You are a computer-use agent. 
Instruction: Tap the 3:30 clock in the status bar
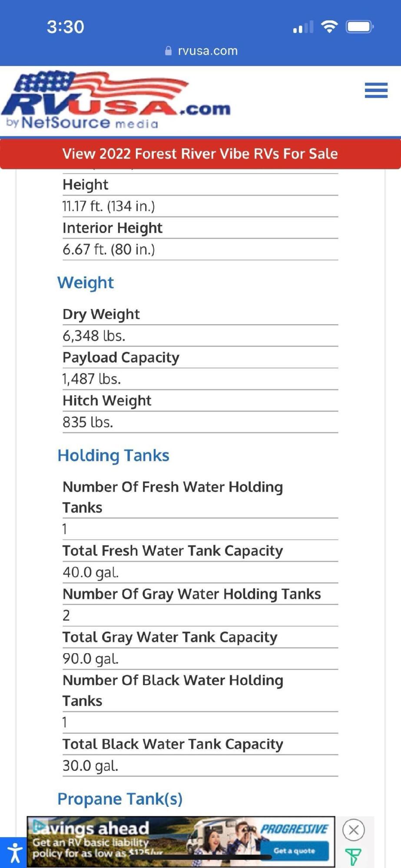click(x=66, y=27)
